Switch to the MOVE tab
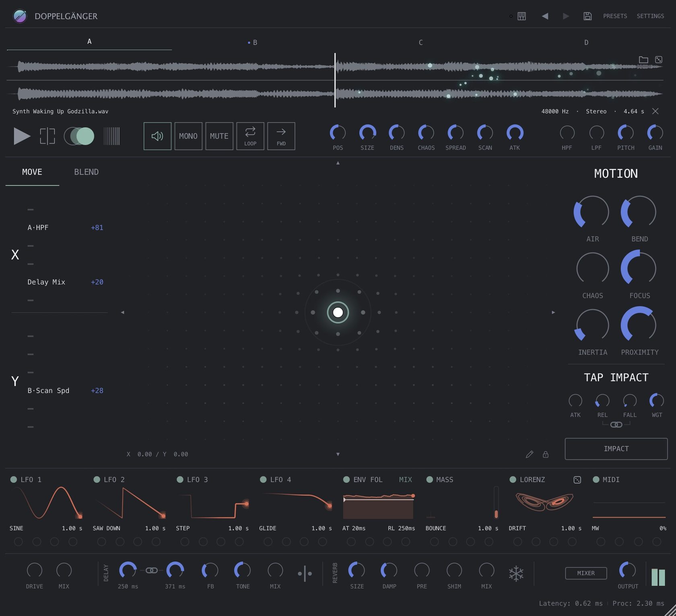The height and width of the screenshot is (616, 676). (32, 172)
